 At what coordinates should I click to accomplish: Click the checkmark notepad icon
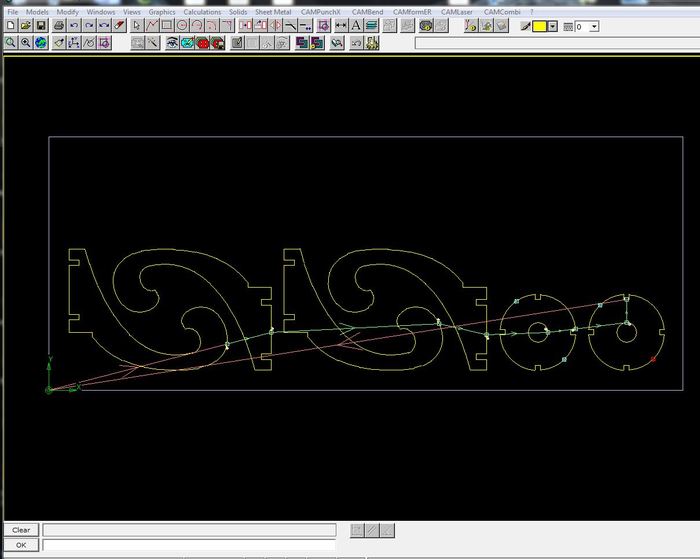coord(237,43)
